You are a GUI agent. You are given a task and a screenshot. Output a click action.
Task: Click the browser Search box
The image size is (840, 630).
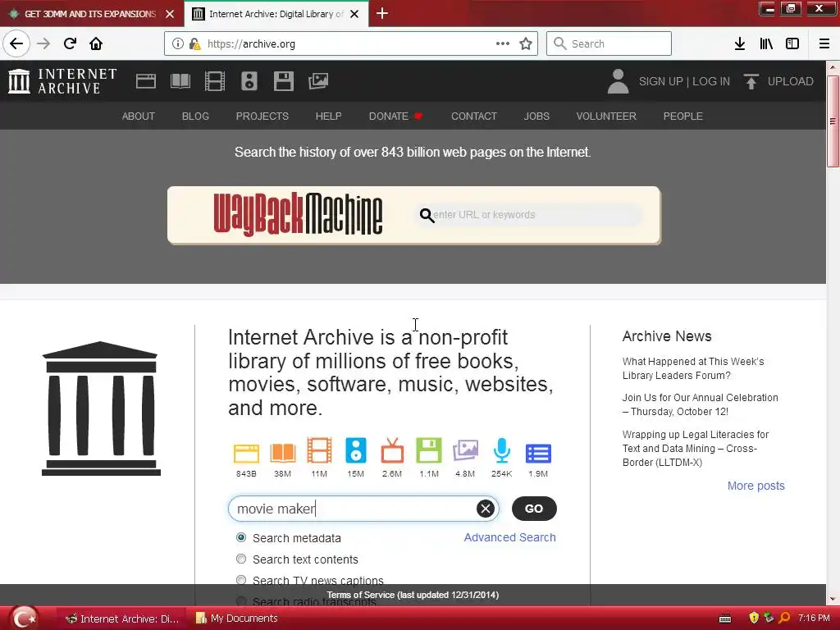609,43
